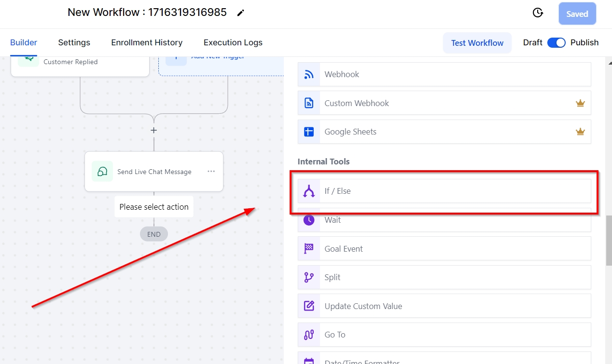This screenshot has width=612, height=364.
Task: Open version history clock icon
Action: pyautogui.click(x=538, y=13)
